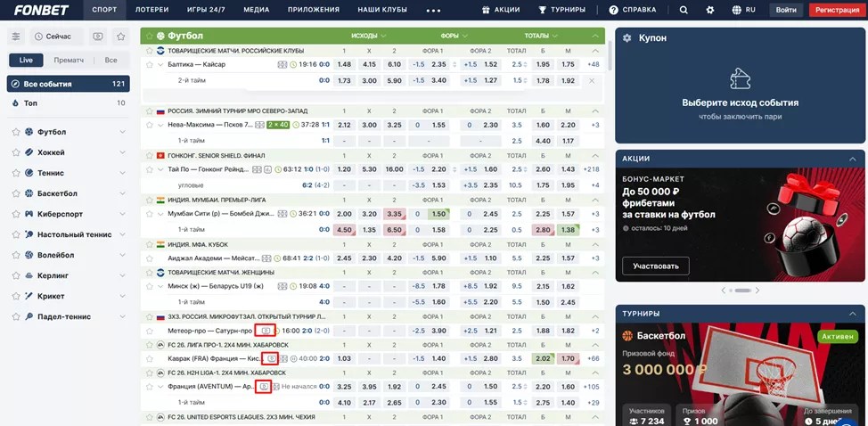Open match field tracker for Балтика — Кайсар
The height and width of the screenshot is (426, 868).
(x=283, y=64)
